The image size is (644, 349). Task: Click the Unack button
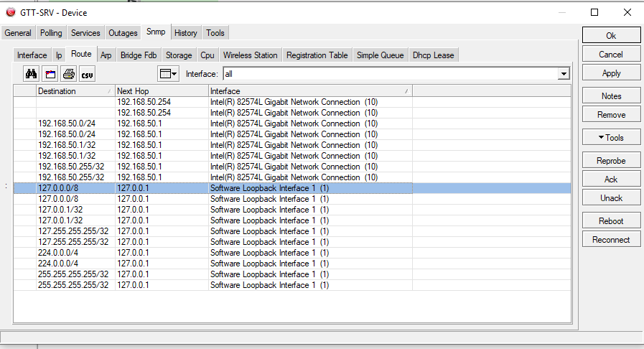611,198
